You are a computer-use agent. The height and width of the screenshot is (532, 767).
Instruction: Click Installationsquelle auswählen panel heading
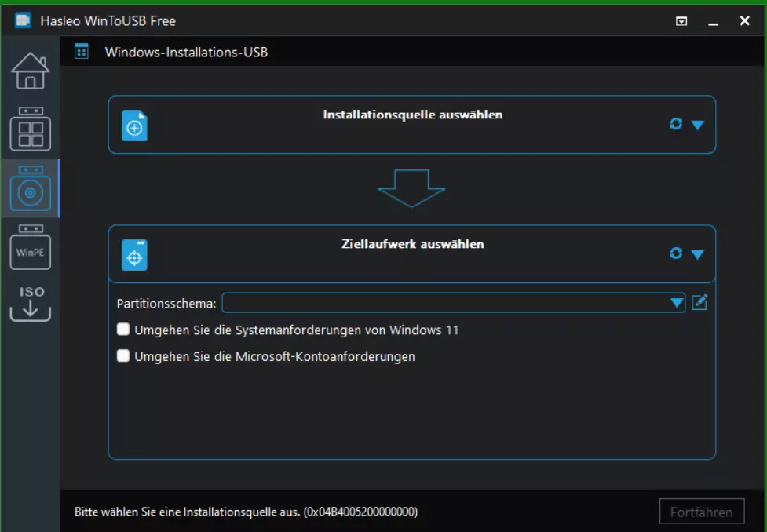(412, 115)
